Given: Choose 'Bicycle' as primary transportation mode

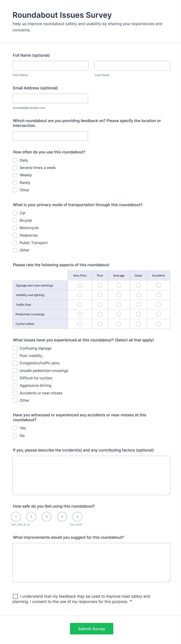Looking at the screenshot, I should click(15, 220).
